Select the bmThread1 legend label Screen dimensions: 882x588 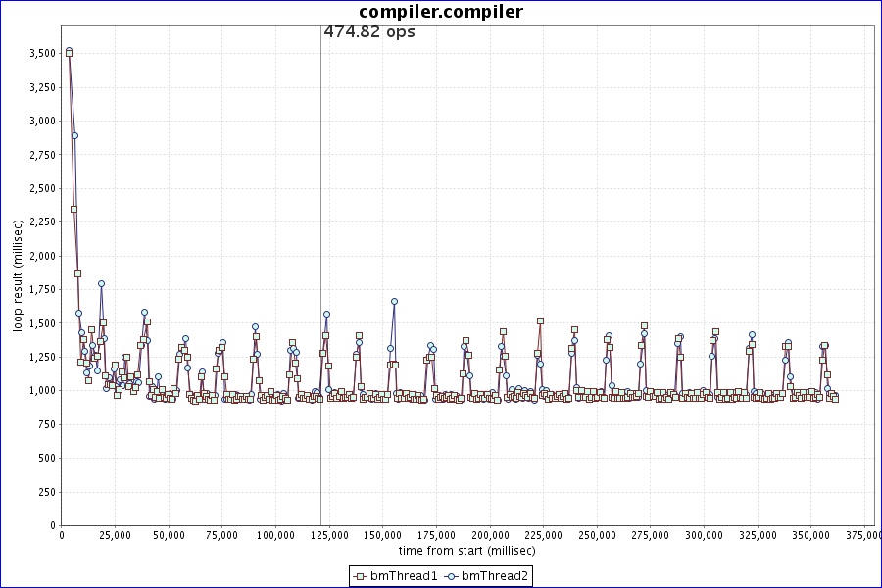404,576
